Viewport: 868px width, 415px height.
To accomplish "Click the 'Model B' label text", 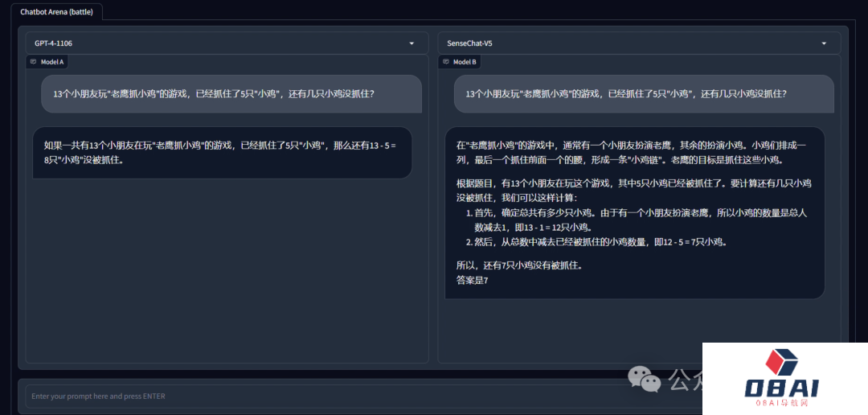I will pyautogui.click(x=465, y=62).
